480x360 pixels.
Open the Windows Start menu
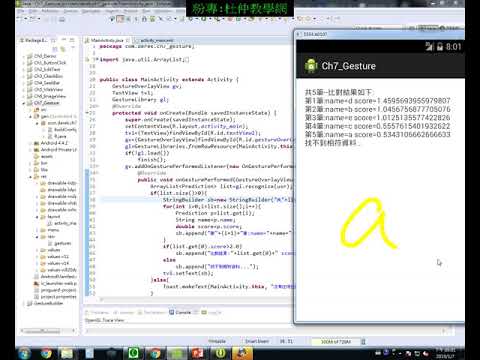click(23, 353)
